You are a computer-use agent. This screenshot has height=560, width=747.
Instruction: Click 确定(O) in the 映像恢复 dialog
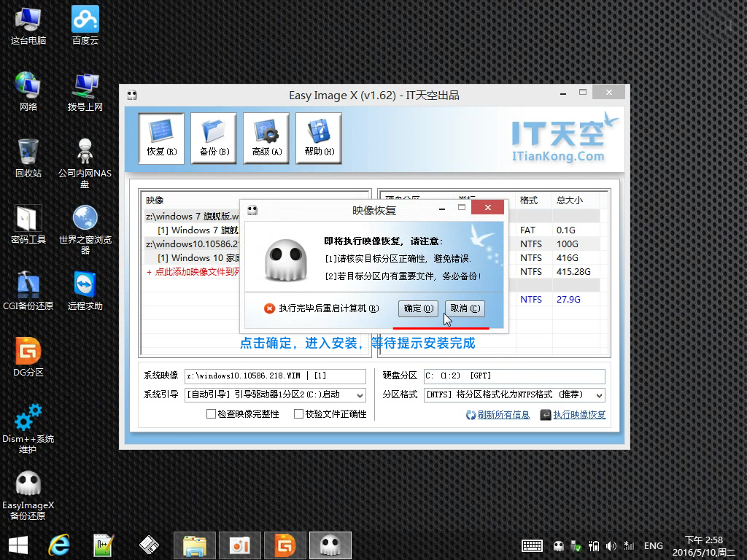(418, 308)
